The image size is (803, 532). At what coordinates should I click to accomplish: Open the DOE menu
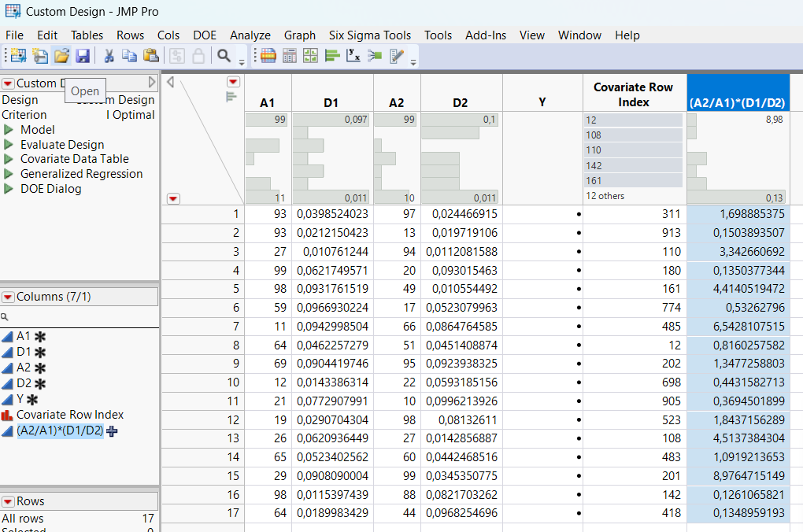[205, 35]
